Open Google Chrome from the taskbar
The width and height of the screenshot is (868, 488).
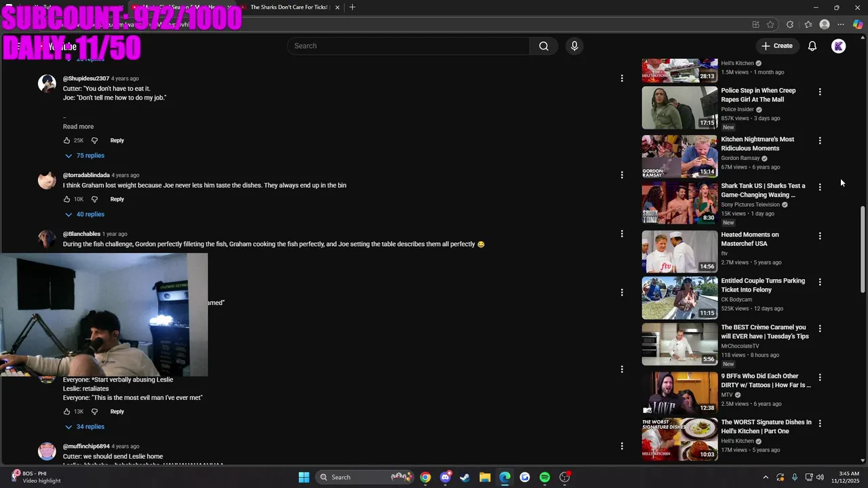coord(425,477)
